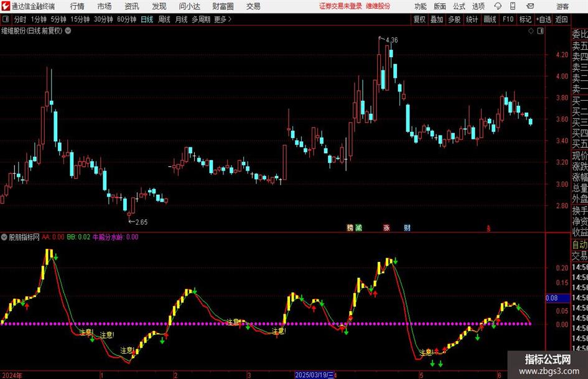Image resolution: width=588 pixels, height=379 pixels.
Task: Select the 日线 period tab
Action: pyautogui.click(x=147, y=19)
